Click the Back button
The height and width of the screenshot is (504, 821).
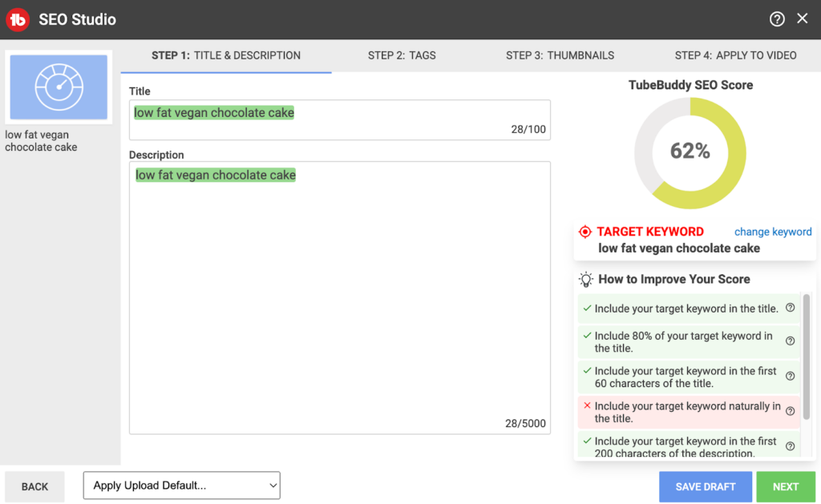point(34,486)
